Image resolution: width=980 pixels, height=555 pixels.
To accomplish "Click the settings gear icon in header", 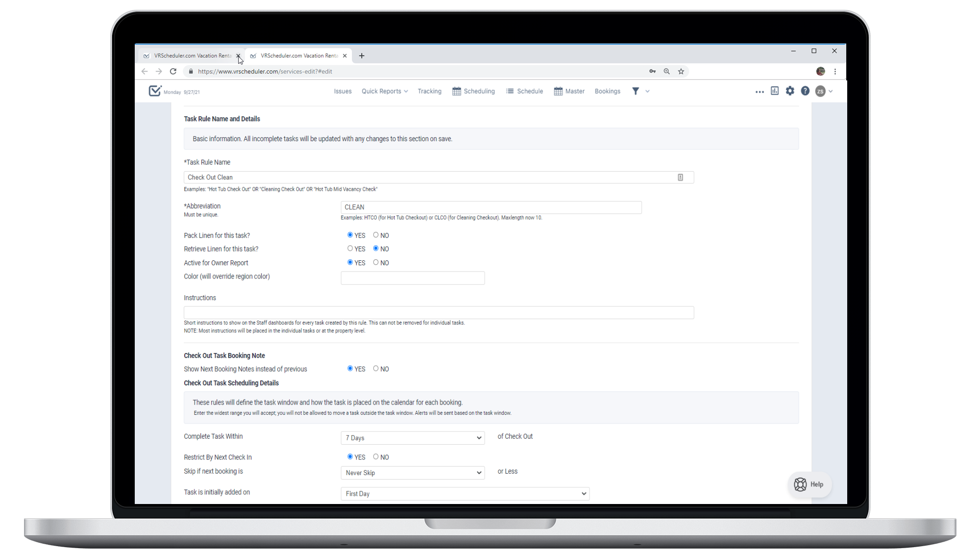I will click(x=790, y=91).
